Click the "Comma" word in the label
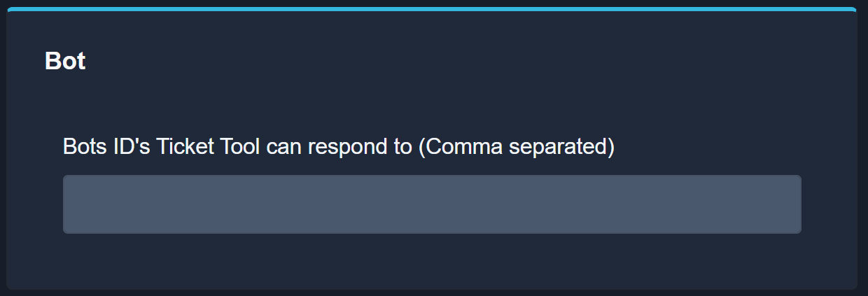The image size is (868, 296). tap(465, 148)
